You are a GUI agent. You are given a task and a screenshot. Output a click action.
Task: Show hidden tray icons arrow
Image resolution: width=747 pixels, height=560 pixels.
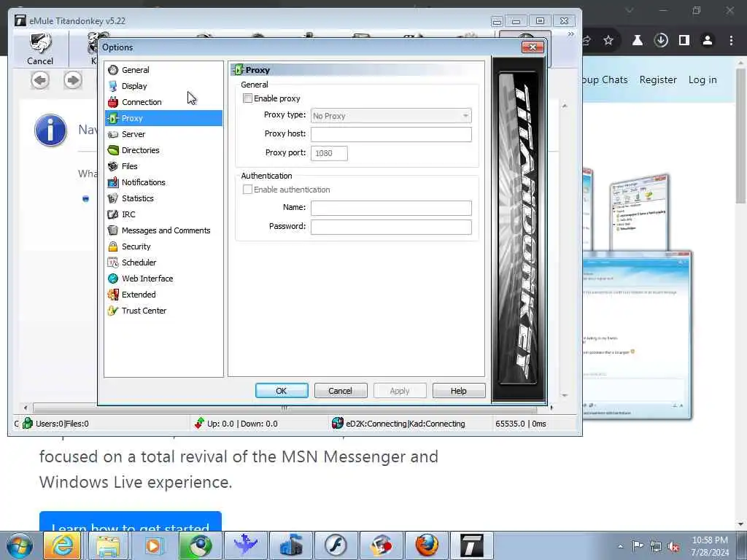click(620, 546)
